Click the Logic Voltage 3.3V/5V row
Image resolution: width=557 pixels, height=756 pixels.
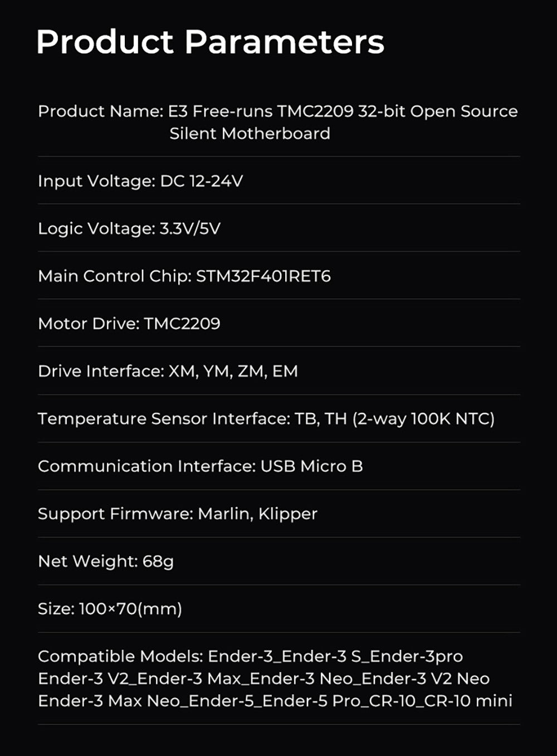coord(129,228)
